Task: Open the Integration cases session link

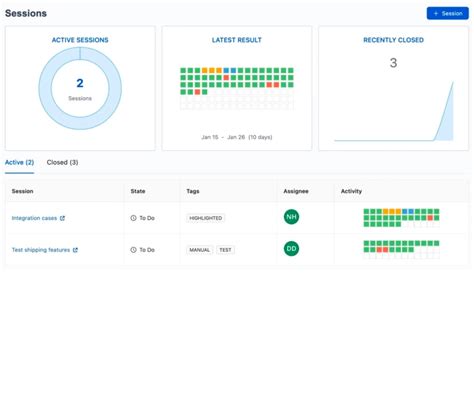Action: pos(34,218)
